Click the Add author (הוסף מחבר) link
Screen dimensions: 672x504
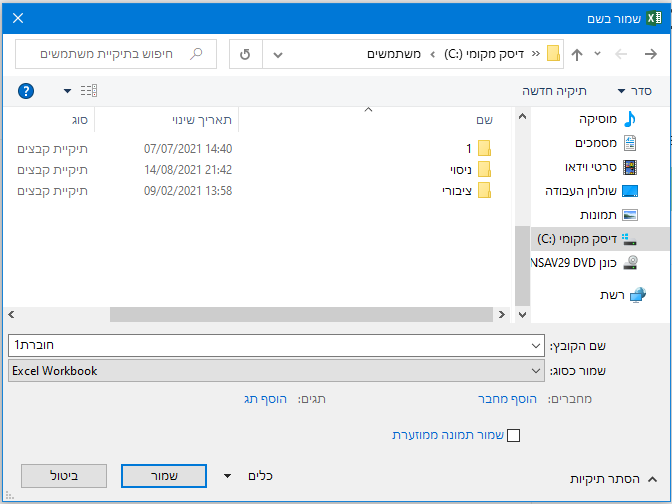(507, 399)
